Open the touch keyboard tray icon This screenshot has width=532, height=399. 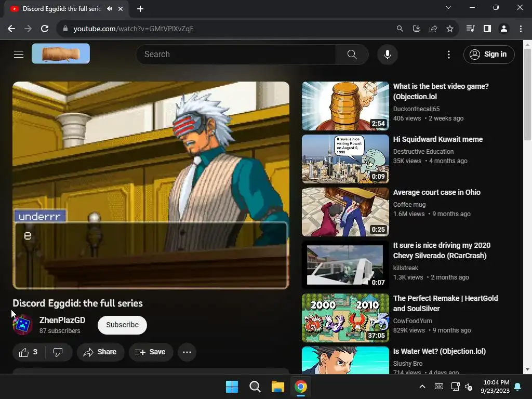438,387
